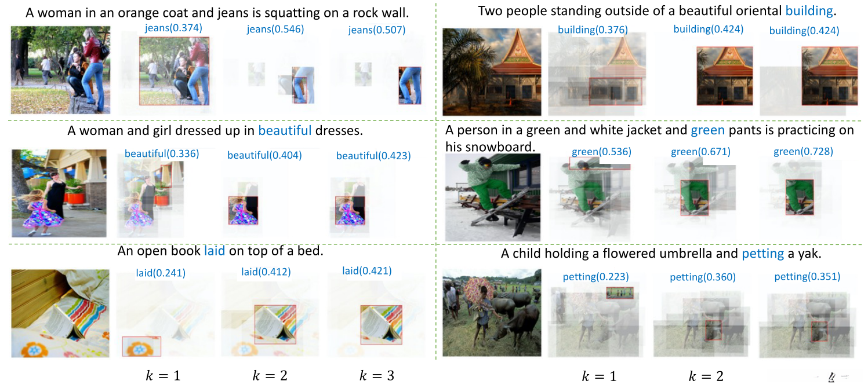Open the original open book photo
Screen dimensions: 868x388
[60, 313]
